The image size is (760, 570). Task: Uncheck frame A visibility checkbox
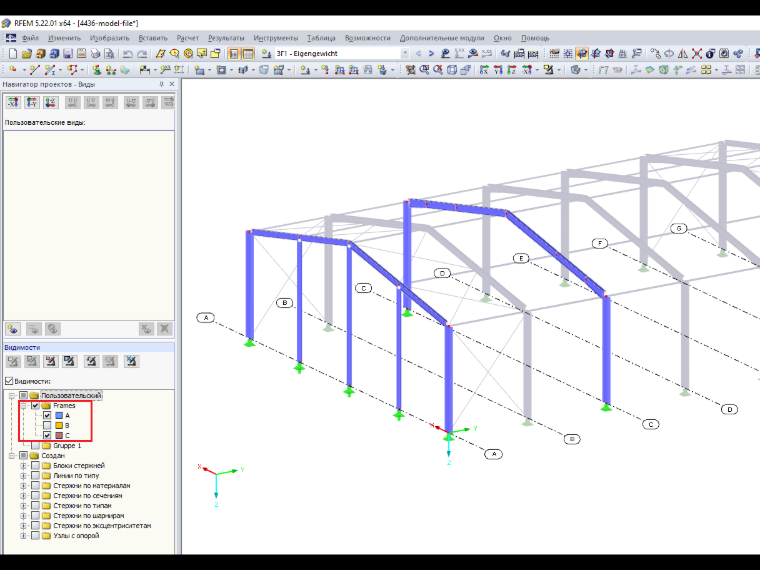click(47, 415)
